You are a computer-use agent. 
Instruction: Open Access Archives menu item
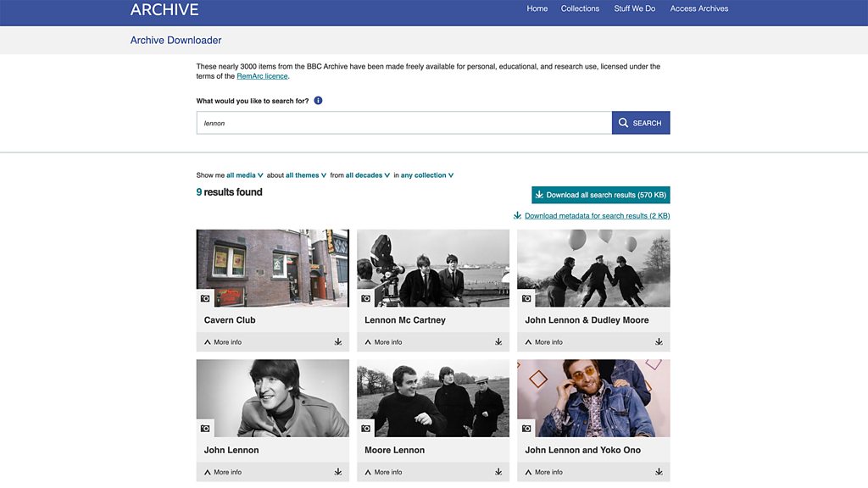(699, 8)
